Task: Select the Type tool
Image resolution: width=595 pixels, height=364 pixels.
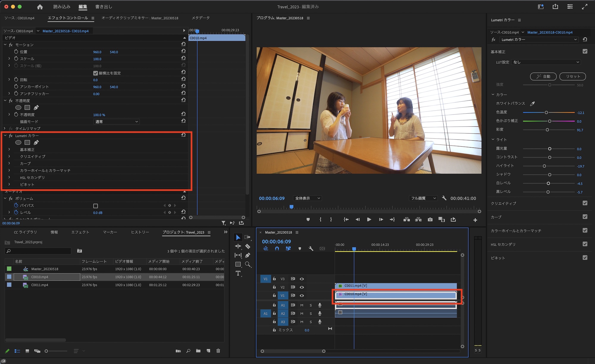Action: click(238, 273)
